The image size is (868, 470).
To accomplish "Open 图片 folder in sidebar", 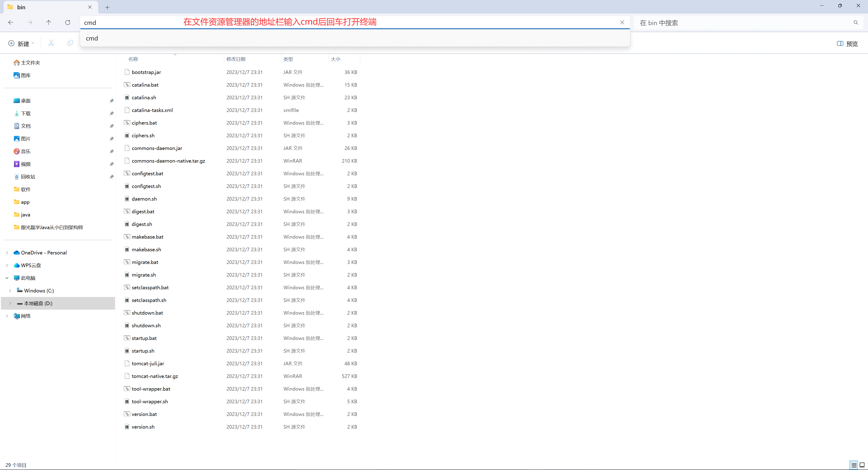I will click(x=22, y=139).
